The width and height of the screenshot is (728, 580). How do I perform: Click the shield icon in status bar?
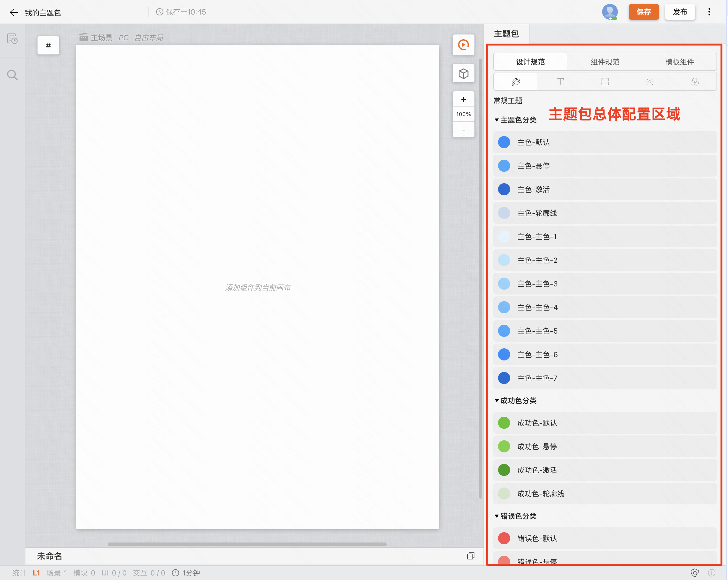pos(695,572)
